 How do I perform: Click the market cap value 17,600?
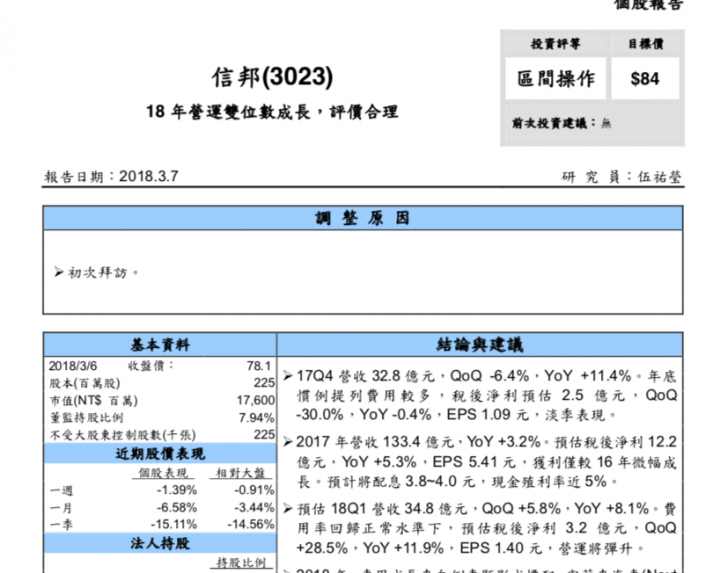255,400
